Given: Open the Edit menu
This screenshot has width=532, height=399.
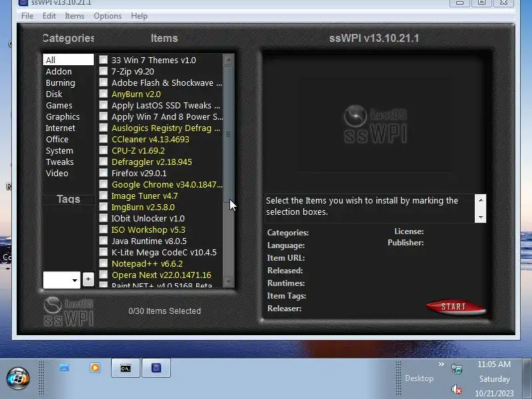Looking at the screenshot, I should click(x=49, y=16).
